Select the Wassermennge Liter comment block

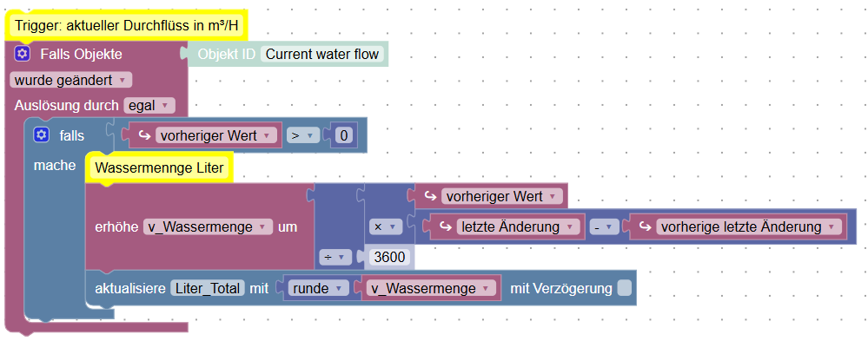[x=159, y=167]
